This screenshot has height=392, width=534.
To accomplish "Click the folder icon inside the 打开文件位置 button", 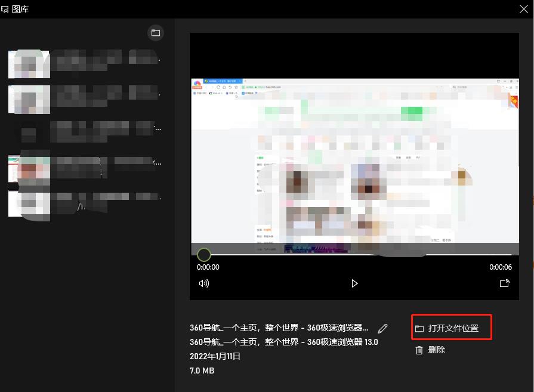I will click(x=419, y=327).
